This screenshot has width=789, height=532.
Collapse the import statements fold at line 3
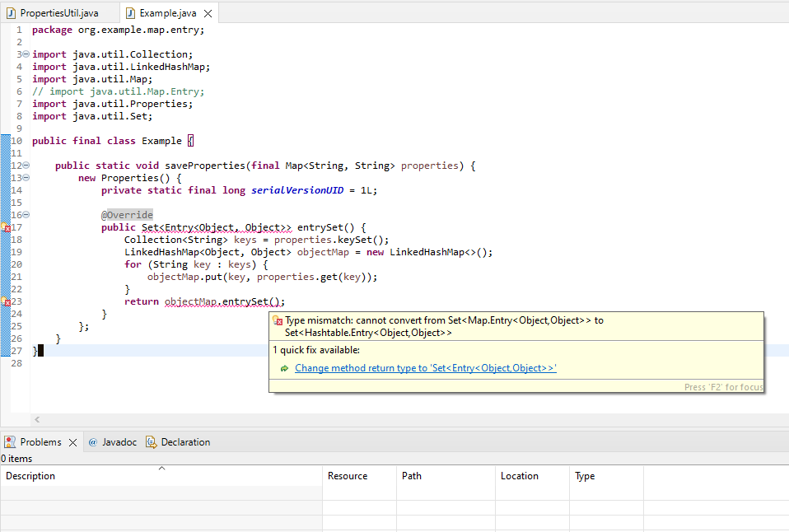(x=26, y=54)
